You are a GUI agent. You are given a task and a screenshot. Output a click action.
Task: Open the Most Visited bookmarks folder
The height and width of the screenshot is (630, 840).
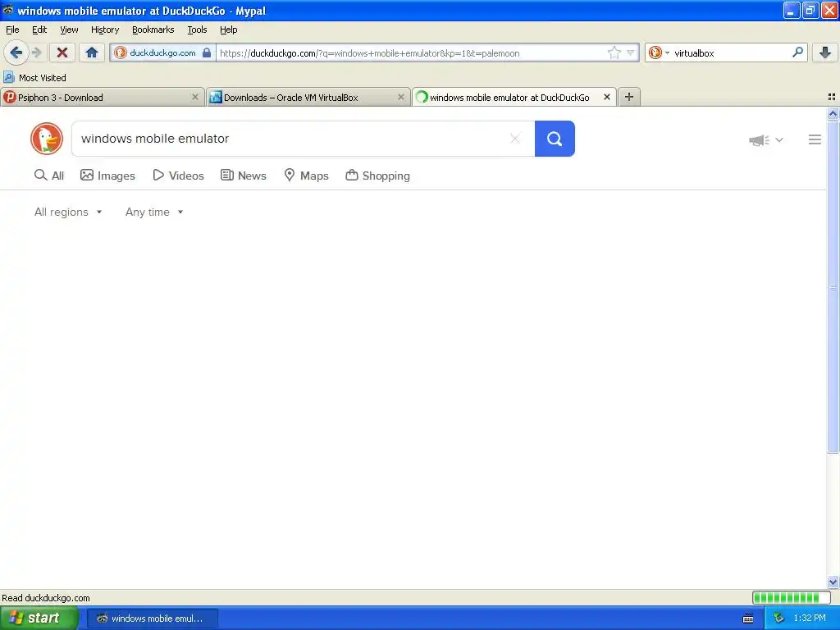[34, 78]
